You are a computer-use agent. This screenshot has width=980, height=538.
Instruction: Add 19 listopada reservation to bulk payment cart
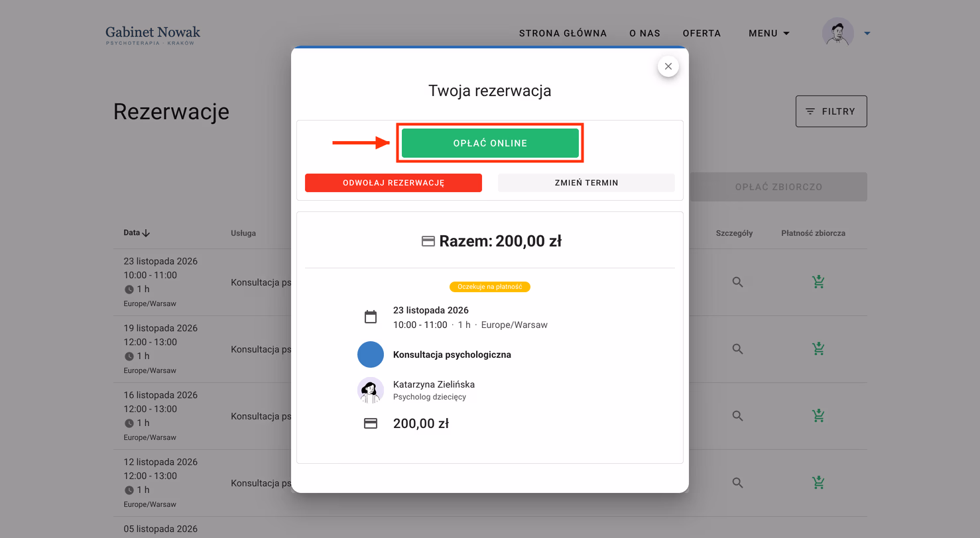pos(818,349)
